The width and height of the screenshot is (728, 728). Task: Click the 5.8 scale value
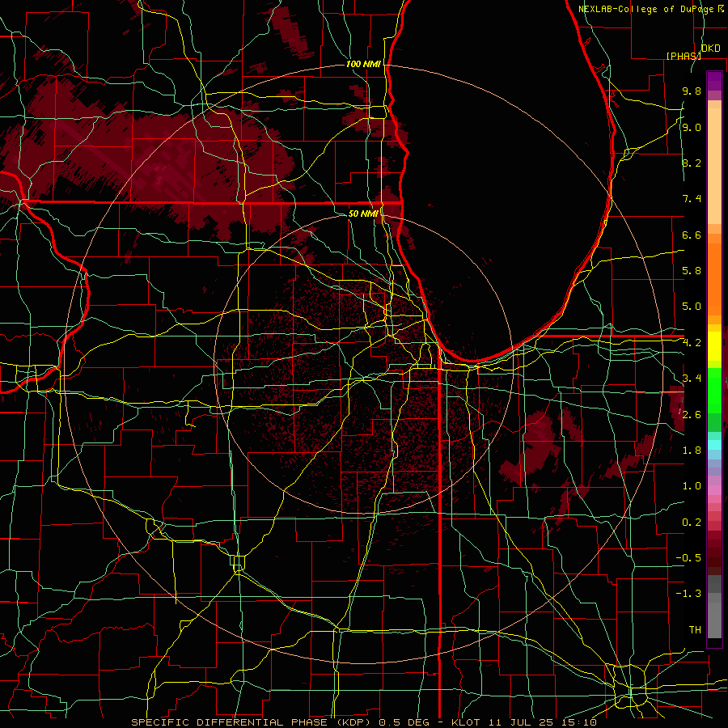point(692,271)
